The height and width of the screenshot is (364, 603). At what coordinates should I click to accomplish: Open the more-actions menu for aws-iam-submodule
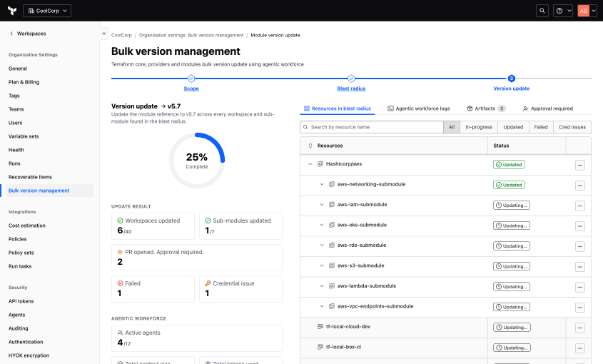pyautogui.click(x=580, y=206)
